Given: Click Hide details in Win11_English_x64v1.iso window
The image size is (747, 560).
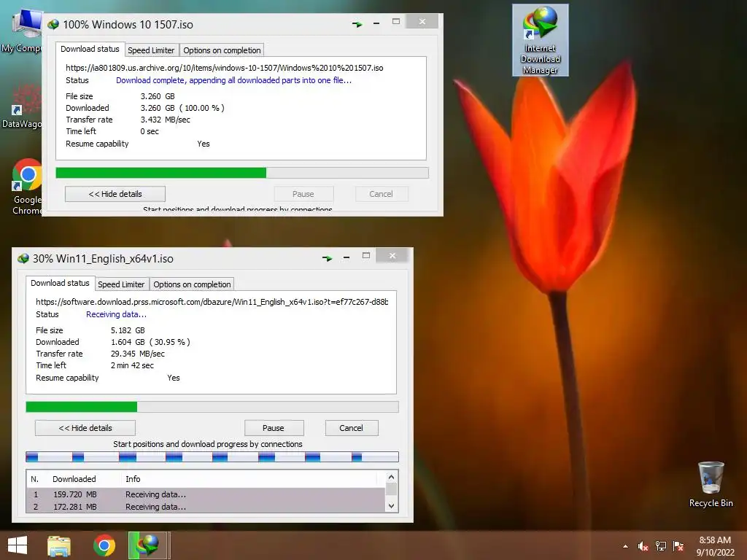Looking at the screenshot, I should (x=85, y=428).
